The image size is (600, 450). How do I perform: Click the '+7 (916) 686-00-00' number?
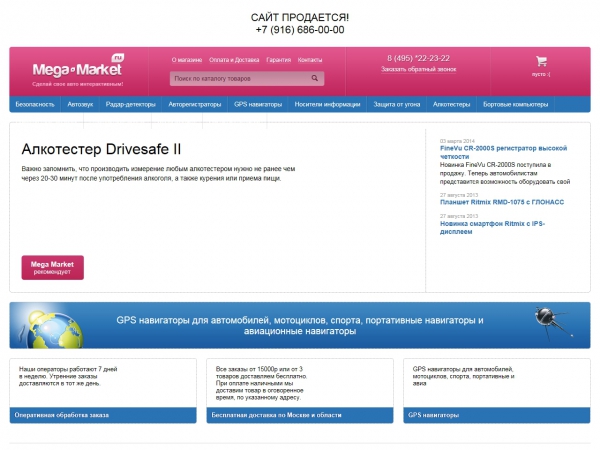pyautogui.click(x=300, y=30)
